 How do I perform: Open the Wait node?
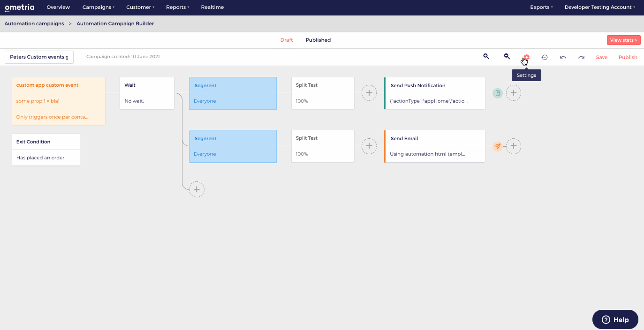[x=147, y=93]
